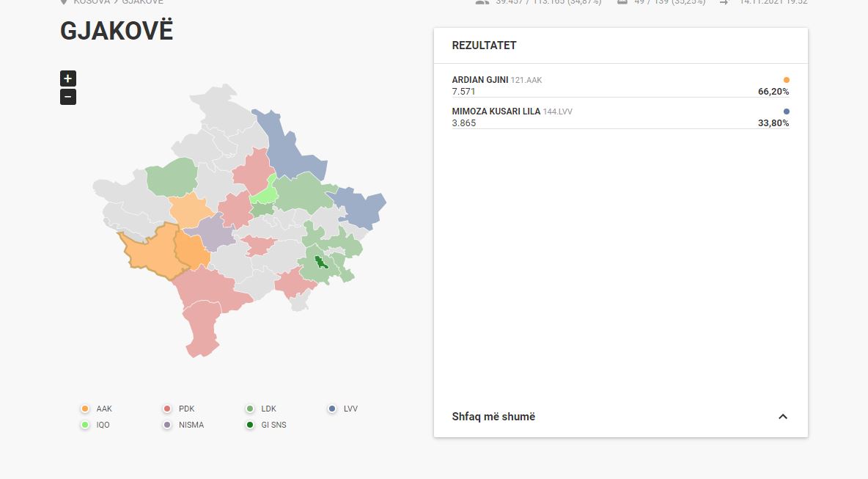The width and height of the screenshot is (868, 479).
Task: Click the 144.LVV party code
Action: coord(557,111)
